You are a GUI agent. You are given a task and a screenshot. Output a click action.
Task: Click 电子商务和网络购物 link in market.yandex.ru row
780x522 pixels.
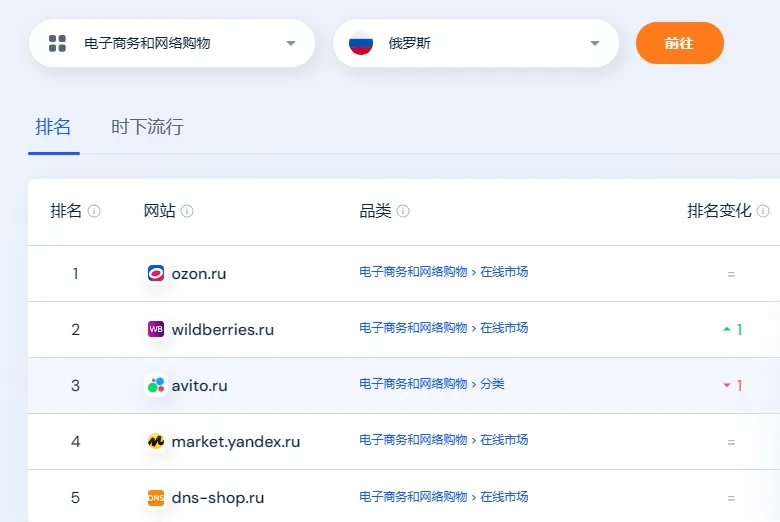pyautogui.click(x=413, y=440)
